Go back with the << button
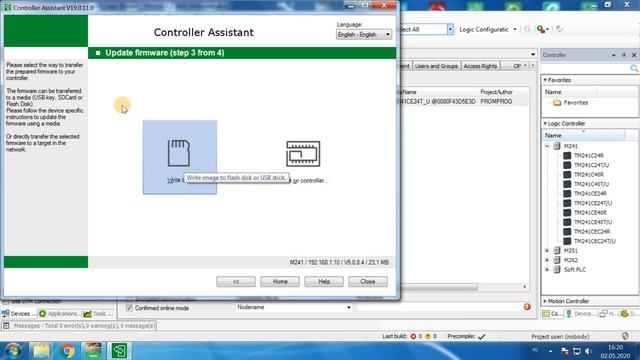Screen dimensions: 640x360 236,282
